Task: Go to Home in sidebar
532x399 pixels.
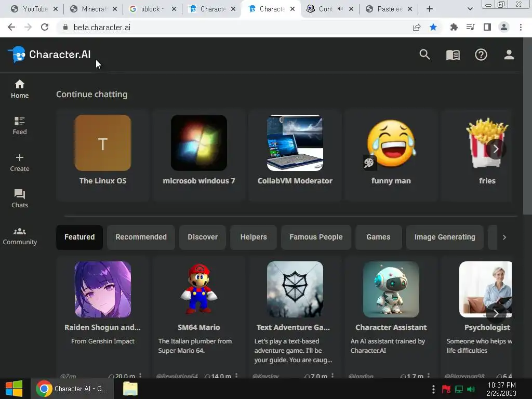Action: [20, 89]
